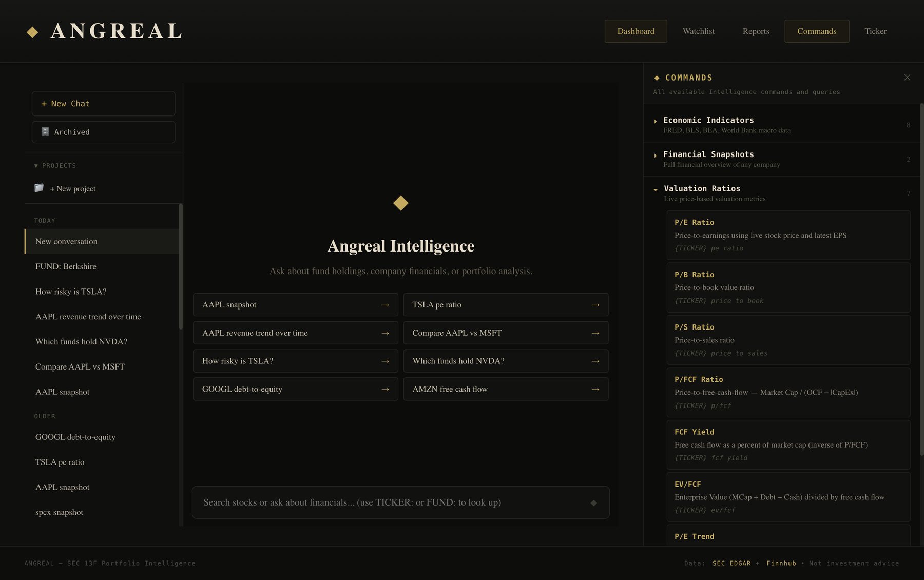The height and width of the screenshot is (580, 924).
Task: Select the P/FCF Ratio command card
Action: coord(788,392)
